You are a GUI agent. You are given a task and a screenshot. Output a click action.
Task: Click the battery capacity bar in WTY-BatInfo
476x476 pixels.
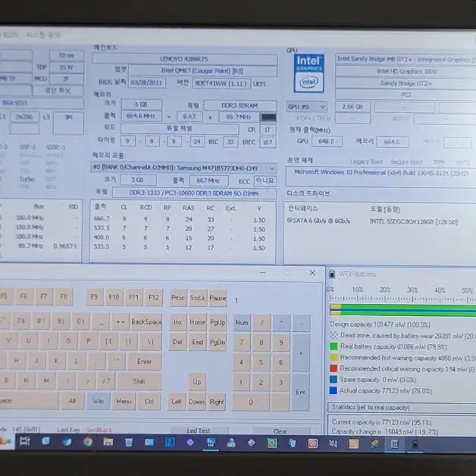pos(402,310)
